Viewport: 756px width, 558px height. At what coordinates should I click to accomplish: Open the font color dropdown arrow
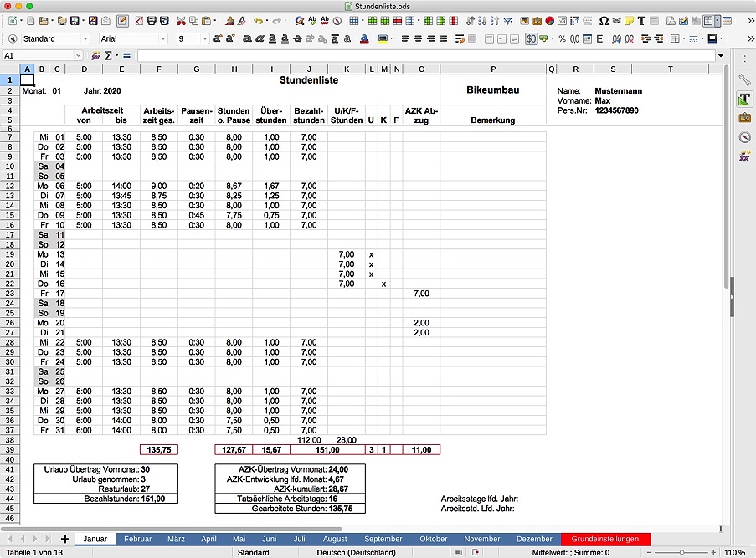(373, 38)
